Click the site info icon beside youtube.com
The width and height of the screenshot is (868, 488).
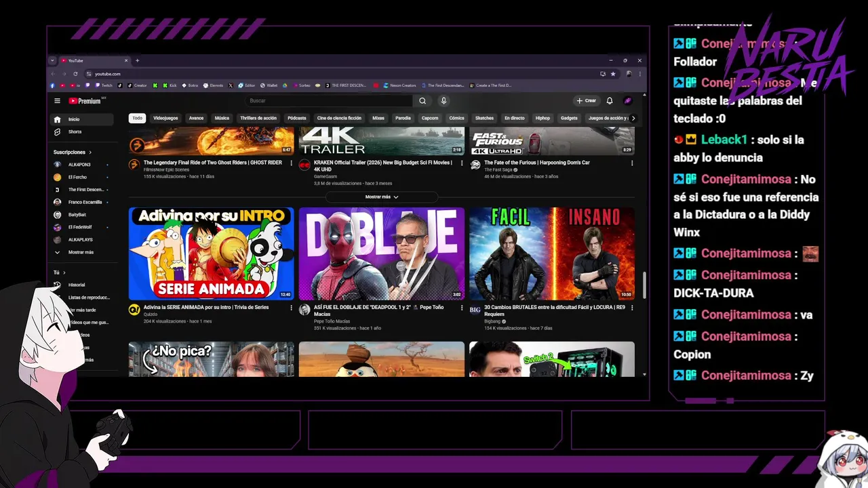(x=90, y=74)
